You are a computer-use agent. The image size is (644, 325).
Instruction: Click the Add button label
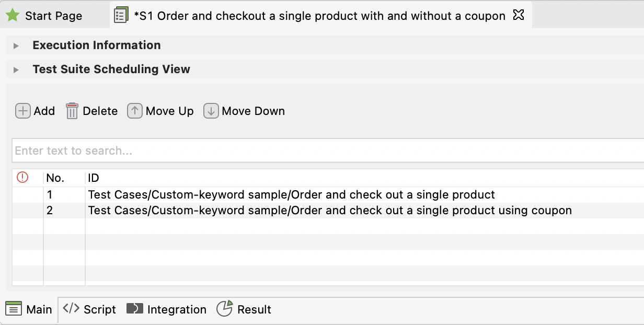tap(44, 111)
